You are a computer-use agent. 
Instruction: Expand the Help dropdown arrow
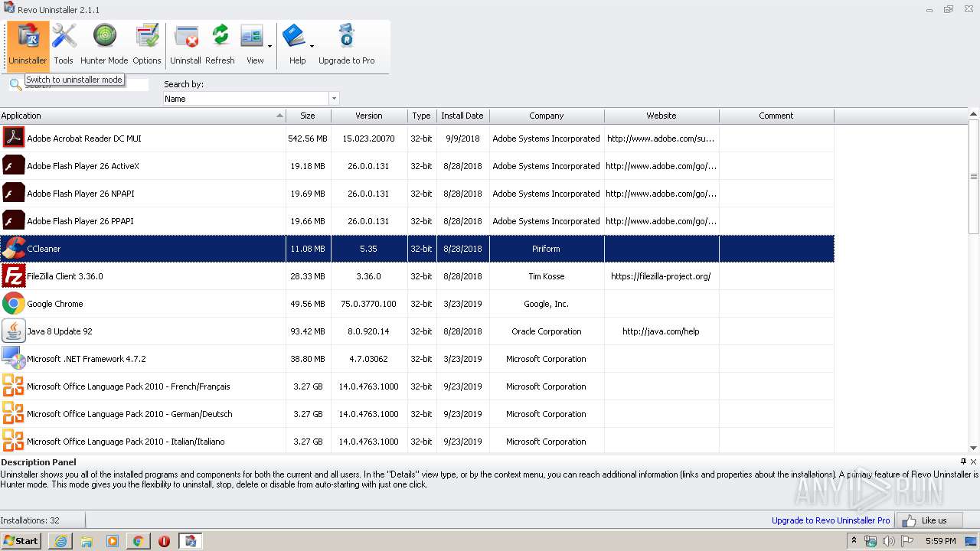click(x=312, y=46)
